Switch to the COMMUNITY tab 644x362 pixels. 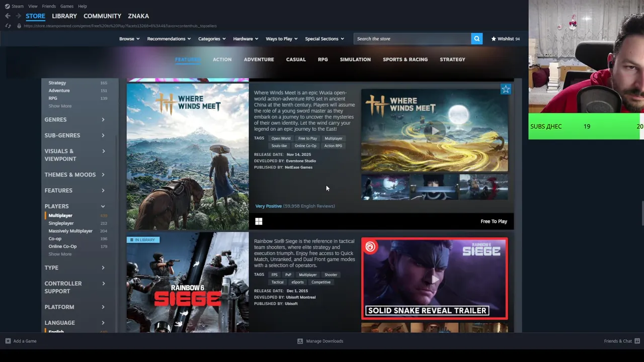102,16
